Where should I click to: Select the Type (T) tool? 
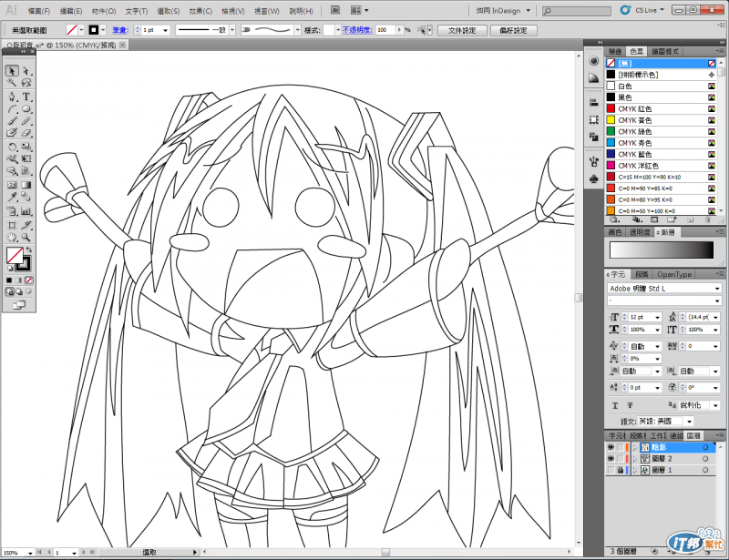[26, 97]
